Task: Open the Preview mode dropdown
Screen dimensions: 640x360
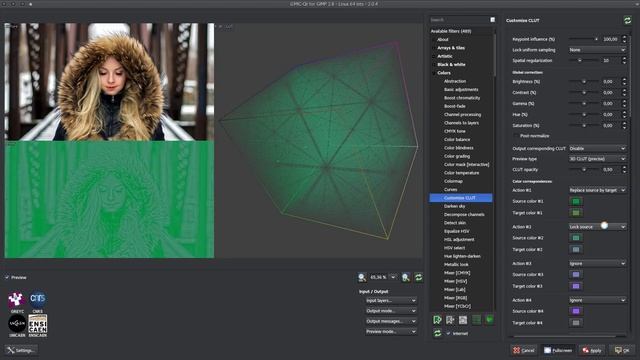Action: [391, 332]
